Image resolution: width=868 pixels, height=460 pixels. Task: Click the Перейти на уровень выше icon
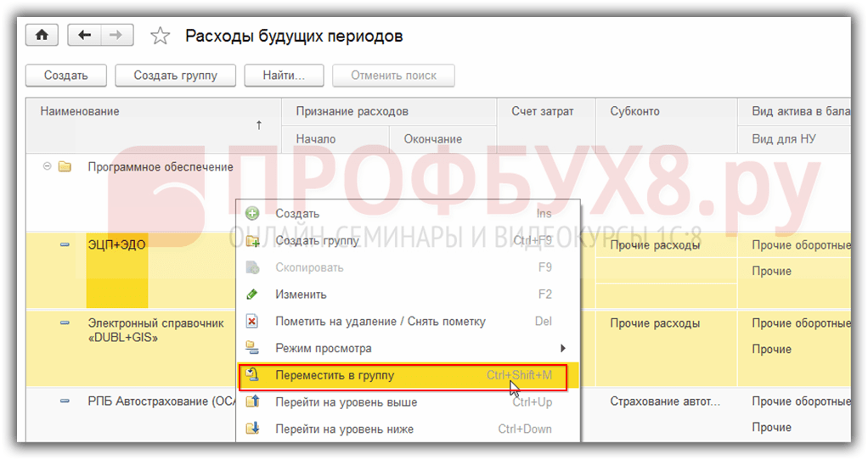tap(252, 402)
